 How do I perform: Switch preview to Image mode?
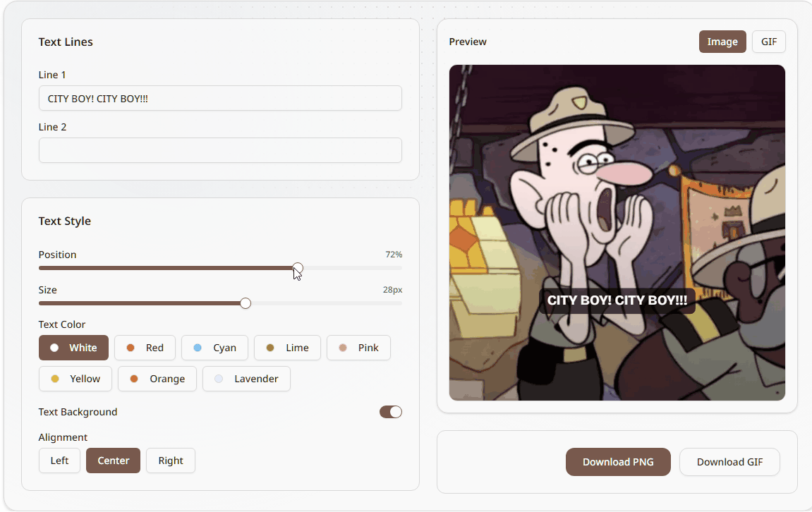722,42
